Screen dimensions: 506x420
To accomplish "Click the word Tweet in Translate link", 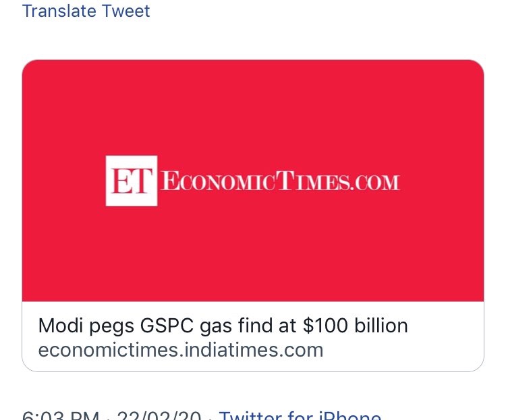I will coord(125,11).
